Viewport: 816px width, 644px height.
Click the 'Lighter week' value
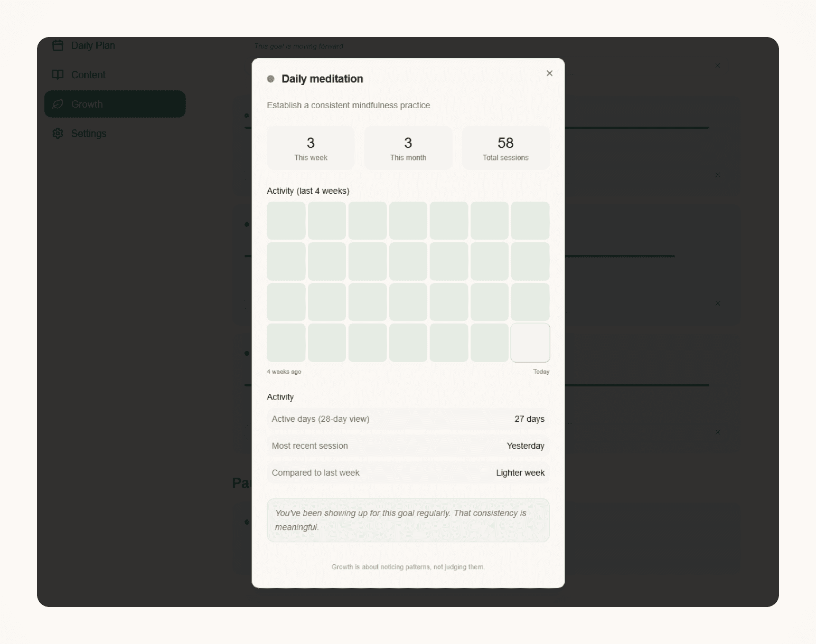(520, 473)
